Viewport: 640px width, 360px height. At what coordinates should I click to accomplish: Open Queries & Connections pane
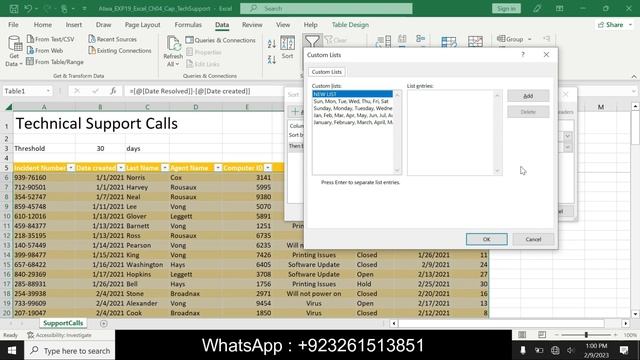[220, 40]
